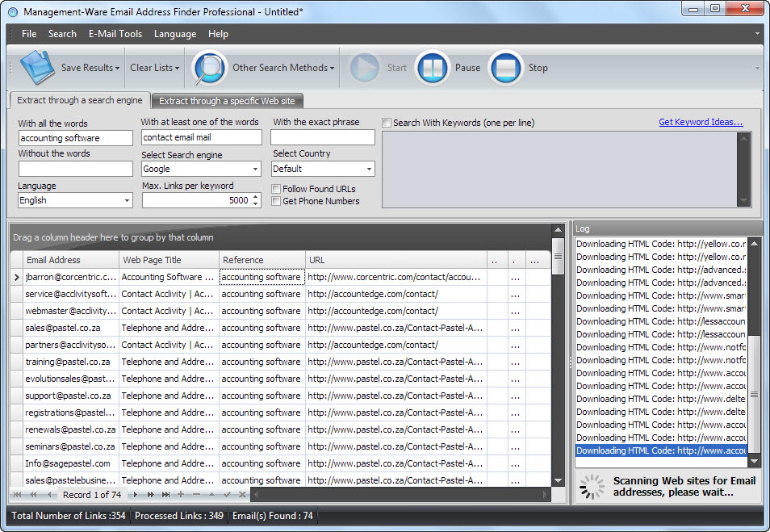Open Save Results dropdown
770x532 pixels.
click(x=117, y=69)
